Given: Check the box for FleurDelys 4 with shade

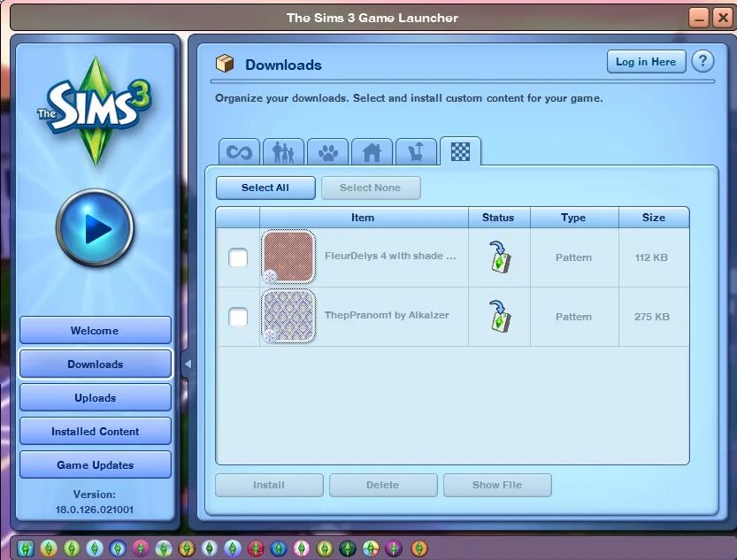Looking at the screenshot, I should [x=238, y=257].
